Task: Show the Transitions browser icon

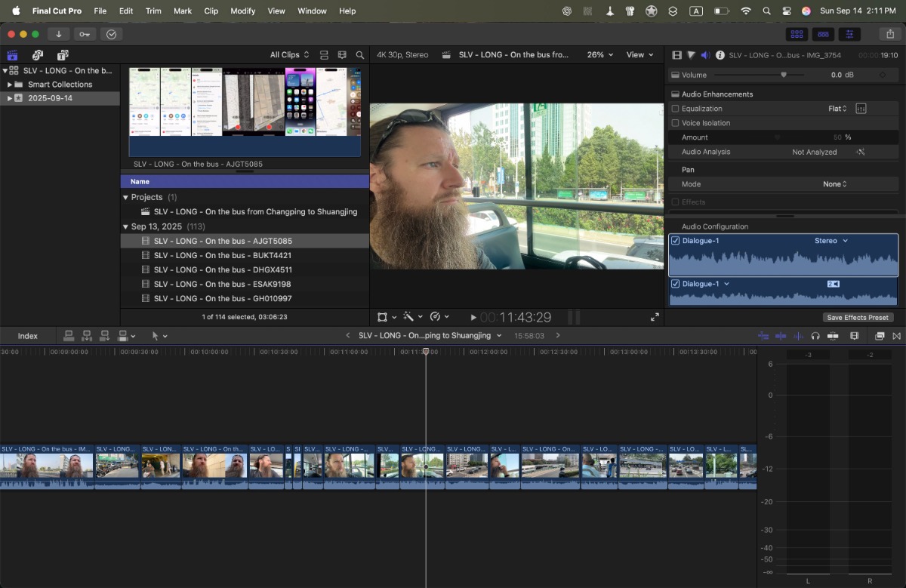Action: pyautogui.click(x=897, y=336)
